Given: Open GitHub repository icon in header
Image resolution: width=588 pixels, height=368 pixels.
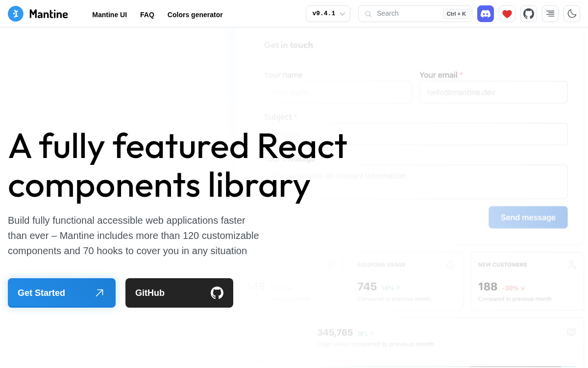Looking at the screenshot, I should coord(529,14).
